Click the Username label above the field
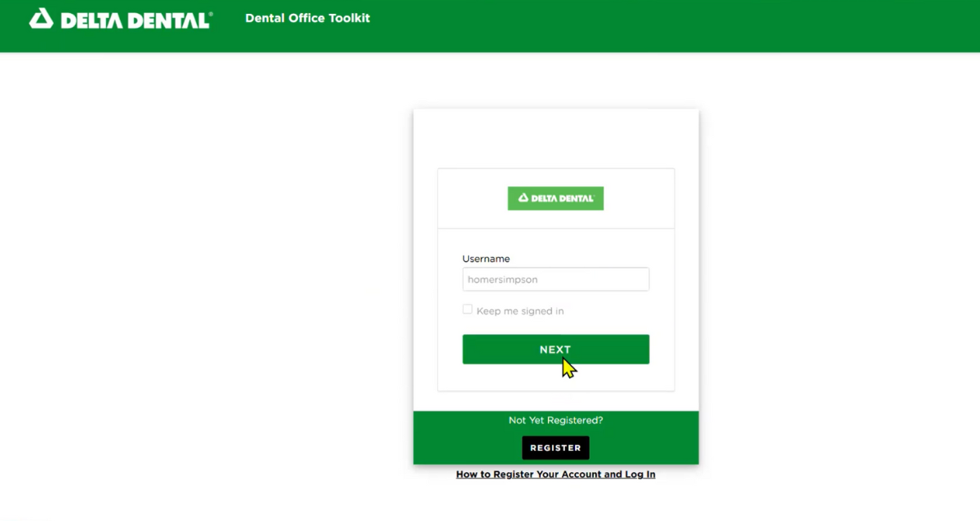The width and height of the screenshot is (980, 521). click(x=486, y=259)
